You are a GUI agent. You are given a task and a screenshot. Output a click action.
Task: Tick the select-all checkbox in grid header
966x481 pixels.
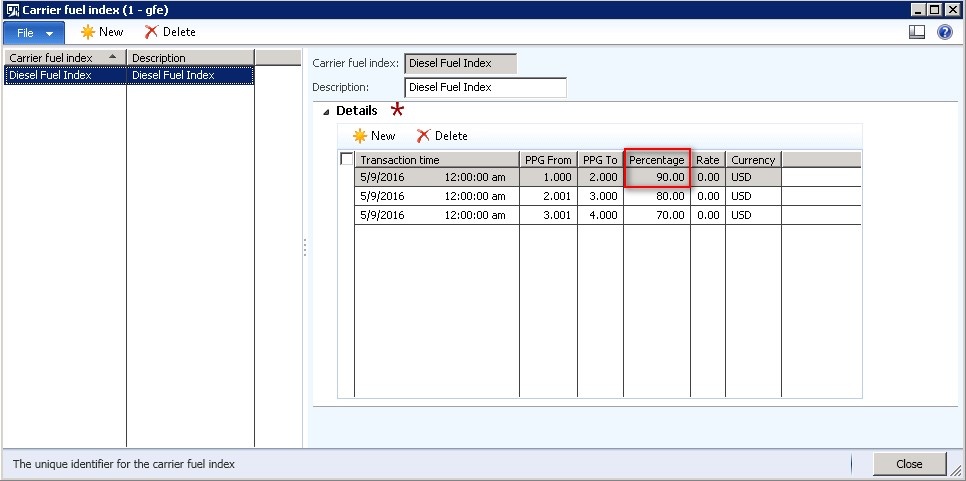coord(347,159)
